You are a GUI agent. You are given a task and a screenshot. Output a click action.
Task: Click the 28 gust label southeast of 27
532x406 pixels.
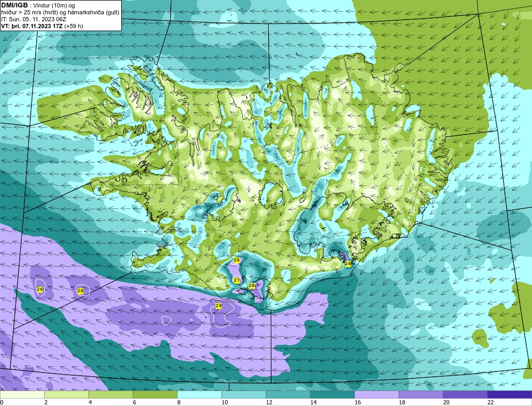click(x=252, y=286)
